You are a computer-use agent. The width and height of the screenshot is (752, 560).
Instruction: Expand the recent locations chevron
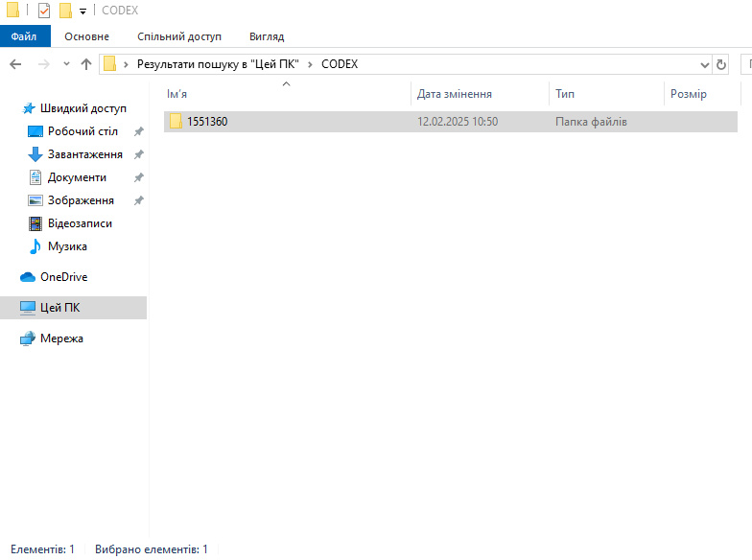click(66, 64)
